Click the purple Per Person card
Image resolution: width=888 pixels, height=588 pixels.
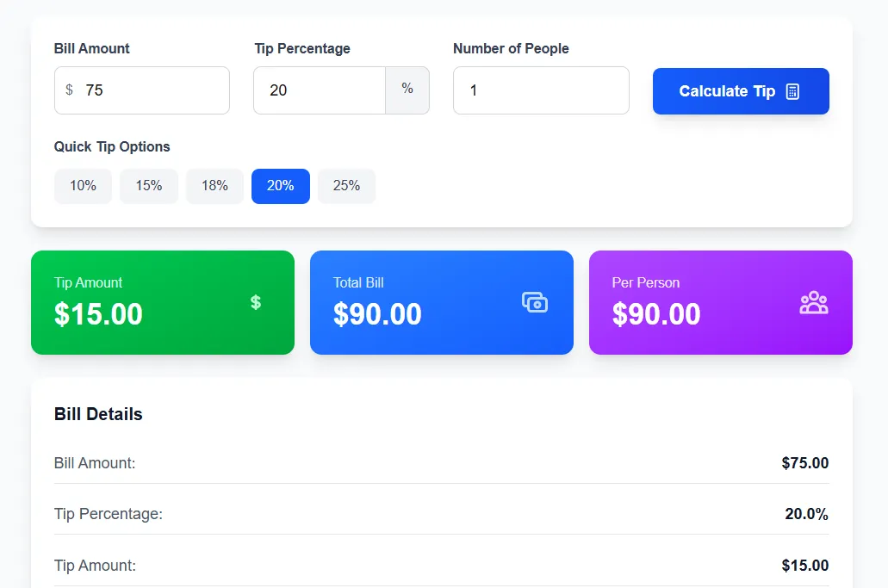720,302
